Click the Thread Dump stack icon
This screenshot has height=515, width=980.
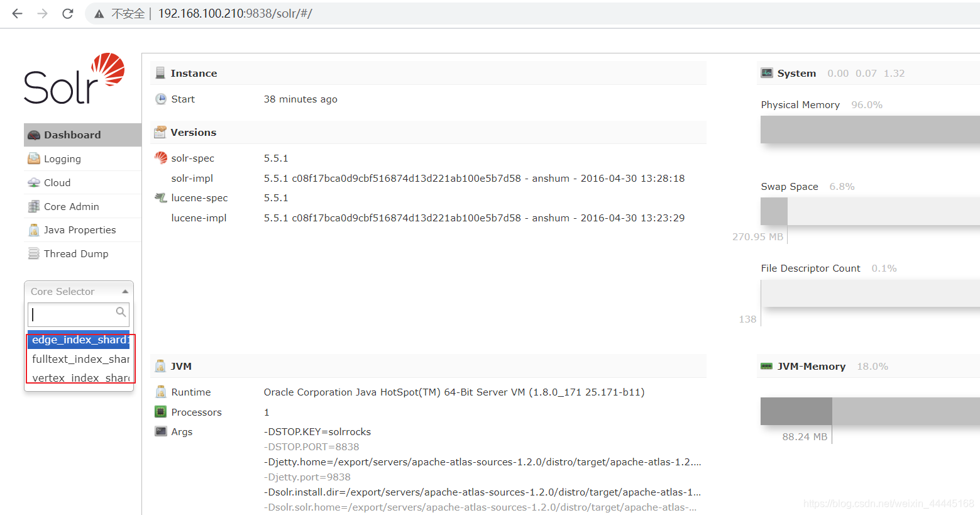(x=34, y=253)
